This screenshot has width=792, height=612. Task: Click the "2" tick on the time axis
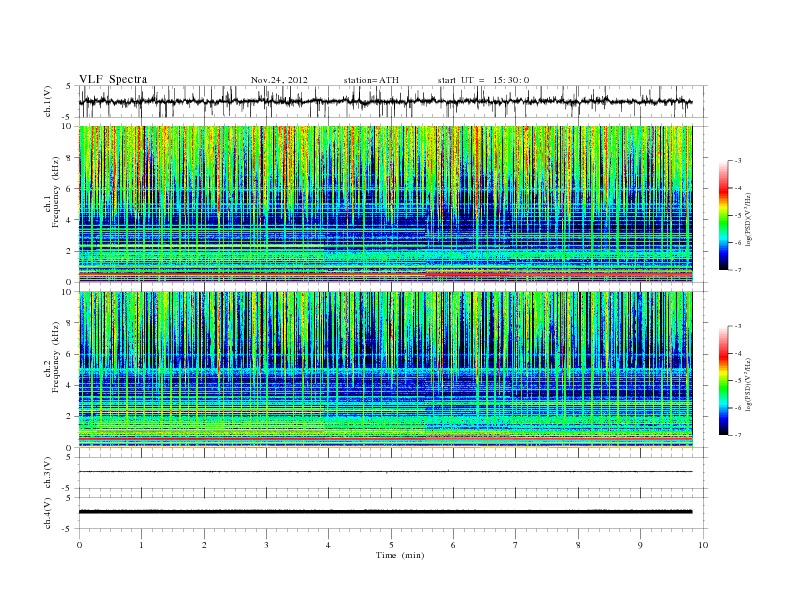click(x=204, y=545)
